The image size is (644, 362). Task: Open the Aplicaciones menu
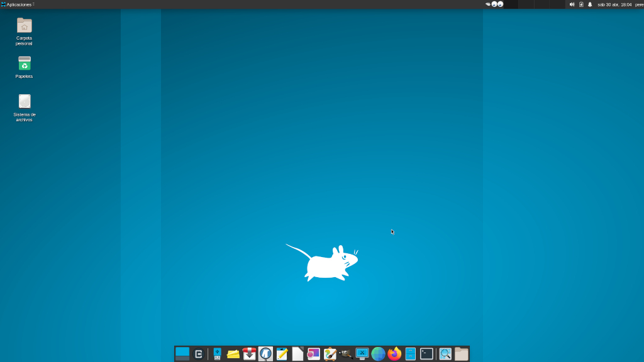click(18, 4)
